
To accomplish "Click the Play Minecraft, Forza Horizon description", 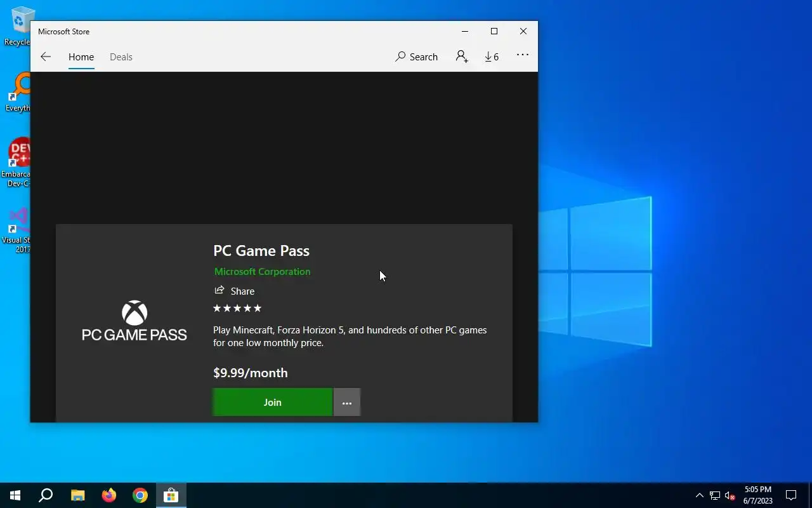I will tap(350, 337).
